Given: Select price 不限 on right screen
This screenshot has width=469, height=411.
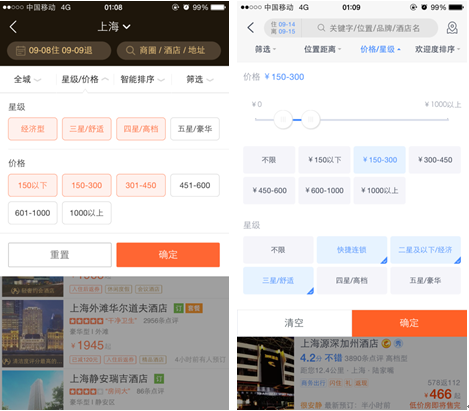Looking at the screenshot, I should click(x=269, y=160).
